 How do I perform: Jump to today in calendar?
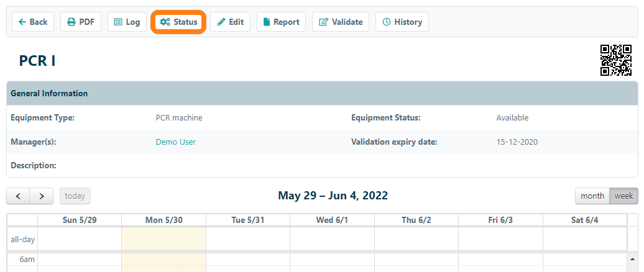pos(75,196)
